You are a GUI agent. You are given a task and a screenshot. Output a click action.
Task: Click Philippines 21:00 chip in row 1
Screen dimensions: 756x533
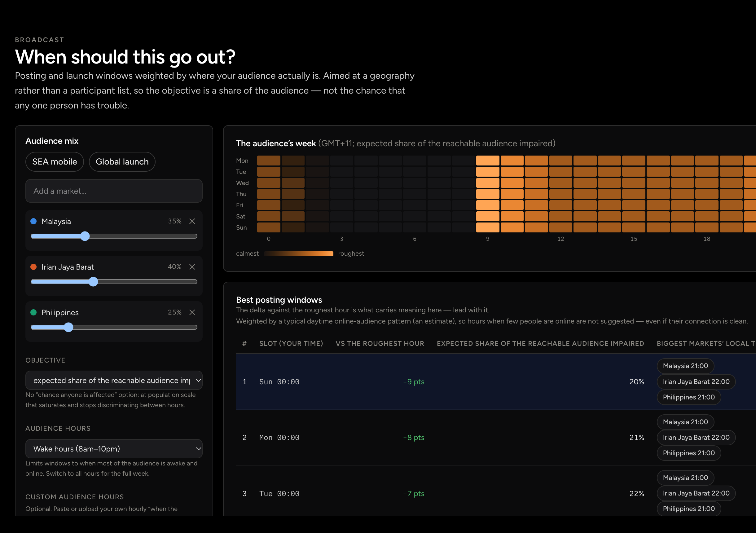[688, 397]
